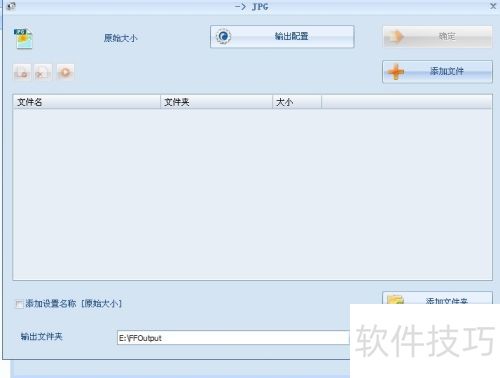
Task: Click 添加文件夹 add folder button
Action: point(437,298)
